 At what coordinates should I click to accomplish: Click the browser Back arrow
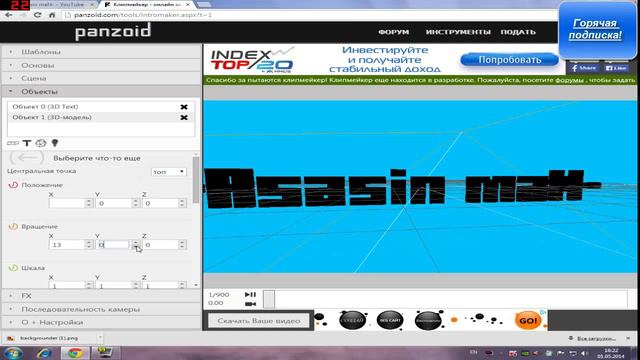pos(9,15)
